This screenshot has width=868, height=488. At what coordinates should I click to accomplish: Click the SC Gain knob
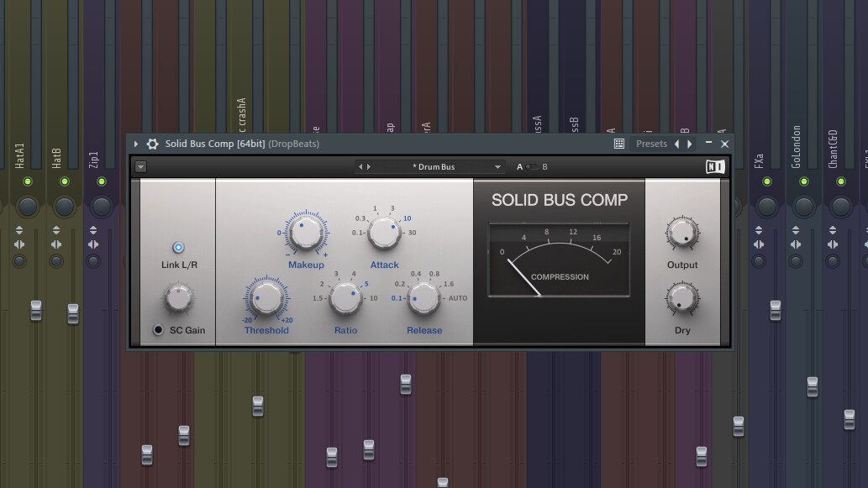178,298
